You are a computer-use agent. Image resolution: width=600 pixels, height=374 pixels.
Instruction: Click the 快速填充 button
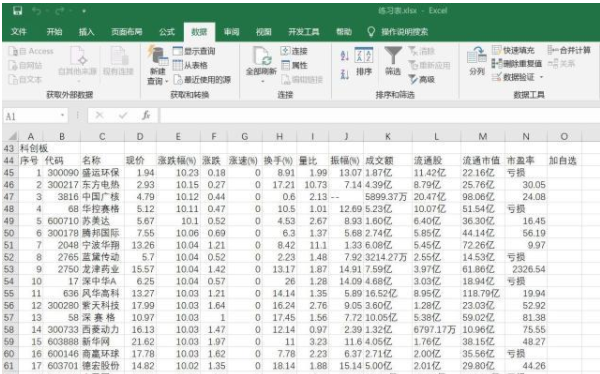tap(513, 50)
